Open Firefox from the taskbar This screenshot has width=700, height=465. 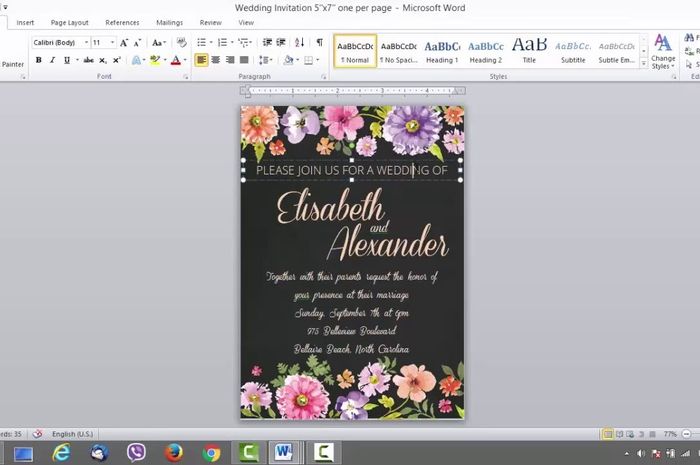174,453
